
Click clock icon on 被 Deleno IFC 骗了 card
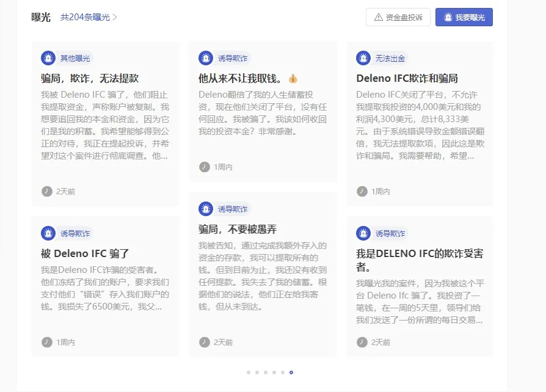click(x=46, y=342)
